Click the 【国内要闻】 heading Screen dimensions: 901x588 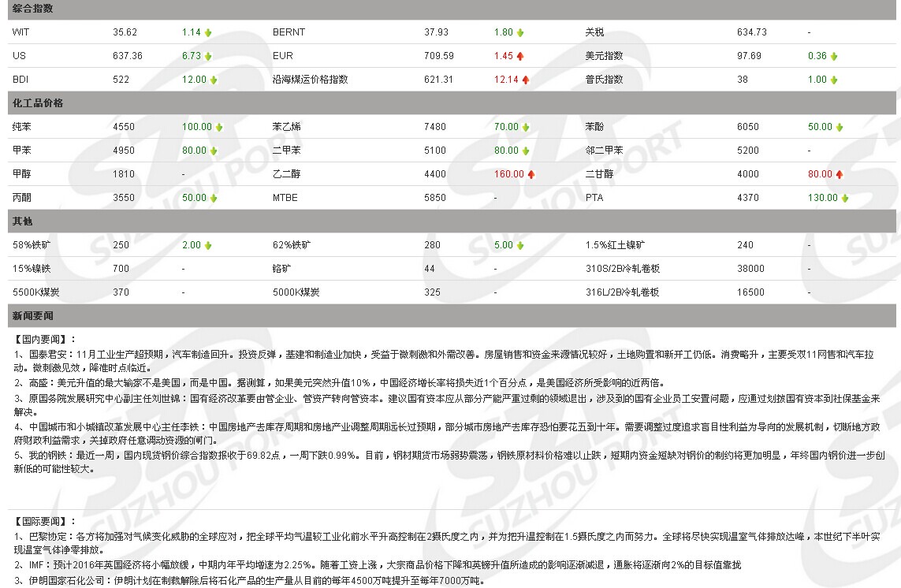pos(45,339)
